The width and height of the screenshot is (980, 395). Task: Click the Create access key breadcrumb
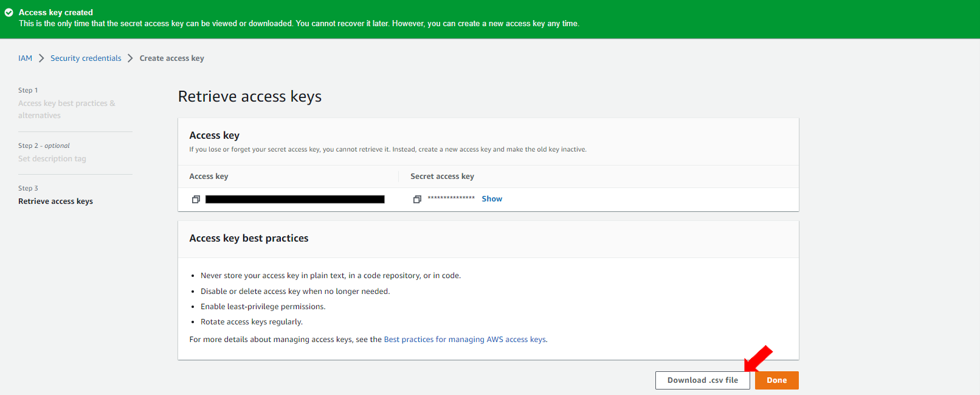tap(171, 58)
